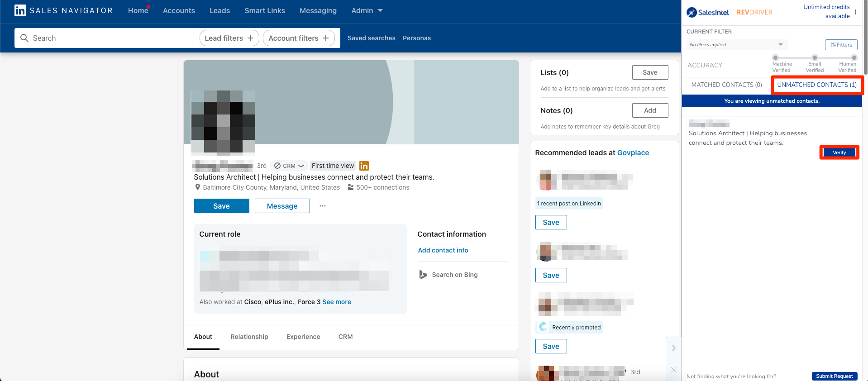Select Unmatched Contacts (1) tab

[x=817, y=85]
